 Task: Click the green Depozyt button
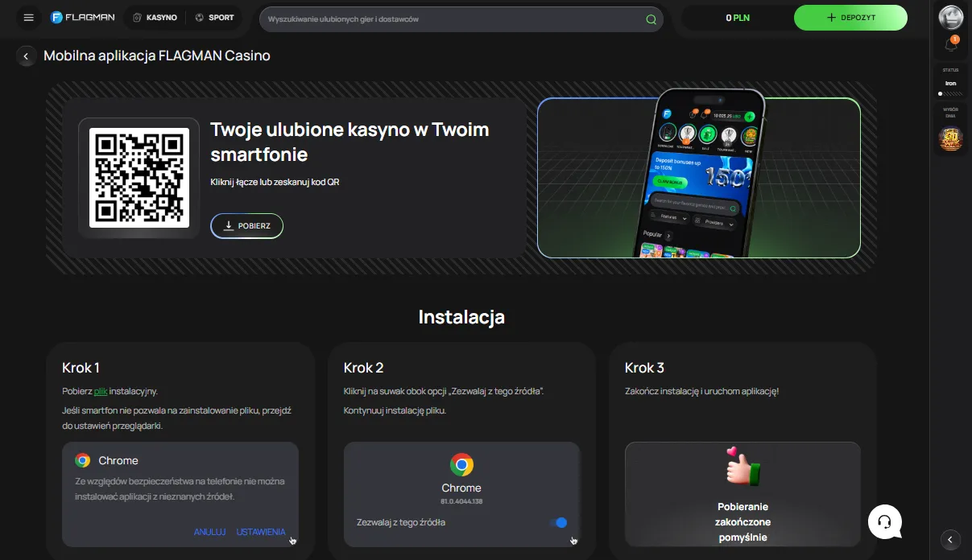point(850,18)
